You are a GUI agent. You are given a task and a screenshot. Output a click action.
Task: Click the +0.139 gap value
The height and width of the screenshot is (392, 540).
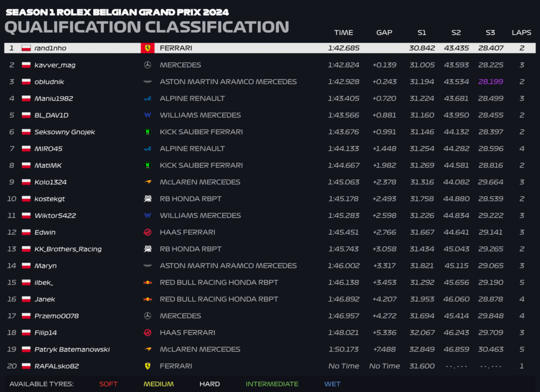point(384,65)
